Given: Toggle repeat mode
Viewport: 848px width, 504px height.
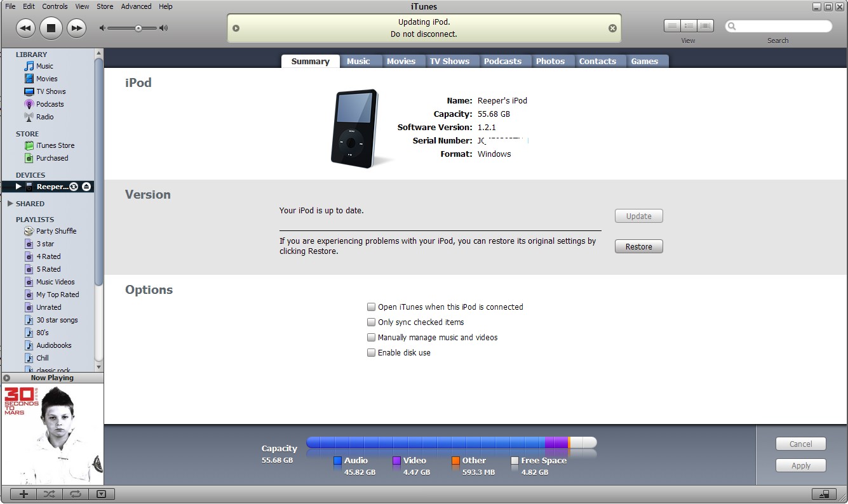Looking at the screenshot, I should click(75, 494).
